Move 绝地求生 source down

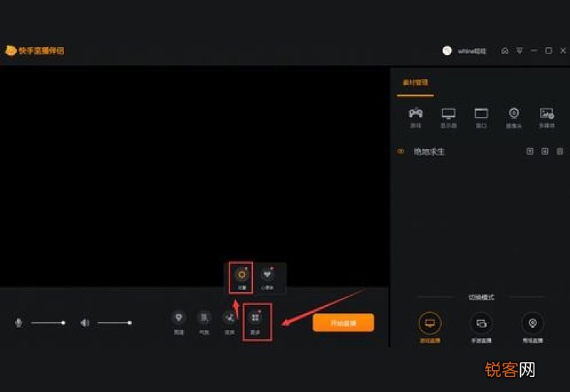click(544, 151)
